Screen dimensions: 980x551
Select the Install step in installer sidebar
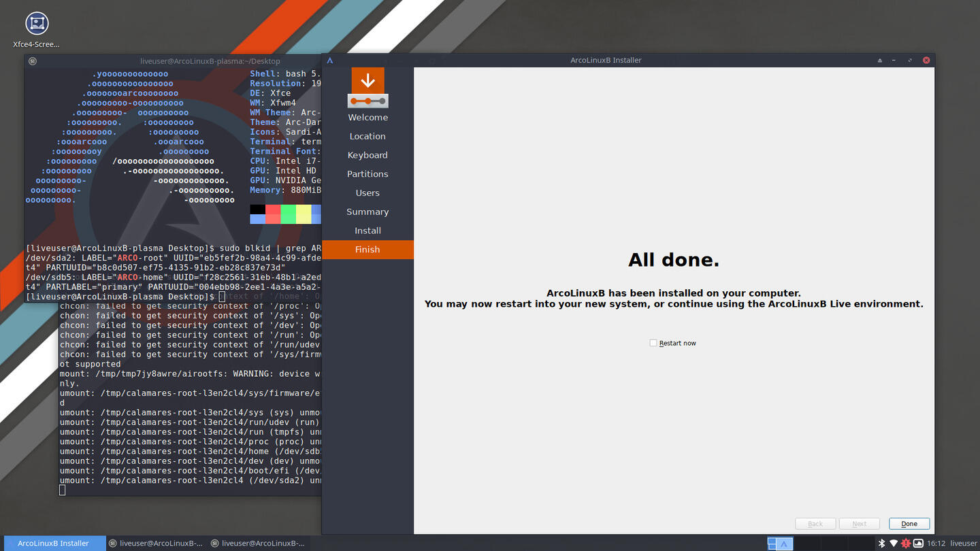367,231
